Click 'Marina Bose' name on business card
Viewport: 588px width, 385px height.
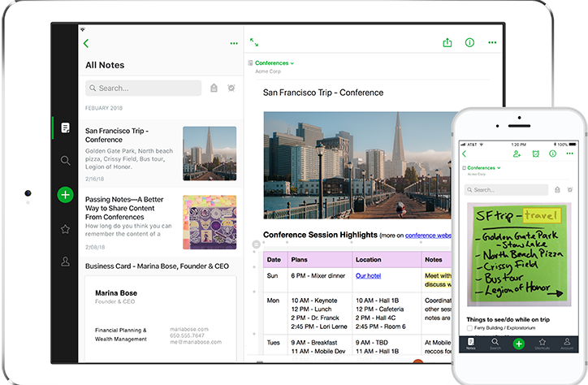click(x=116, y=292)
